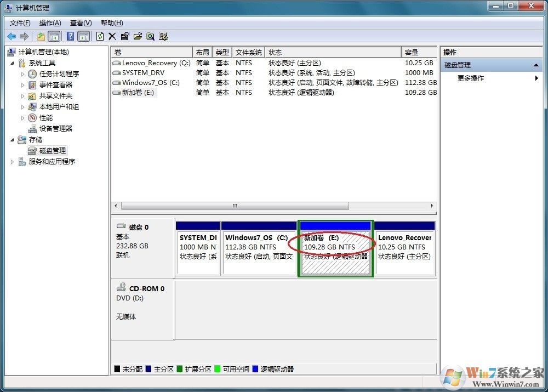
Task: Click the blue Help question mark icon
Action: pyautogui.click(x=70, y=36)
